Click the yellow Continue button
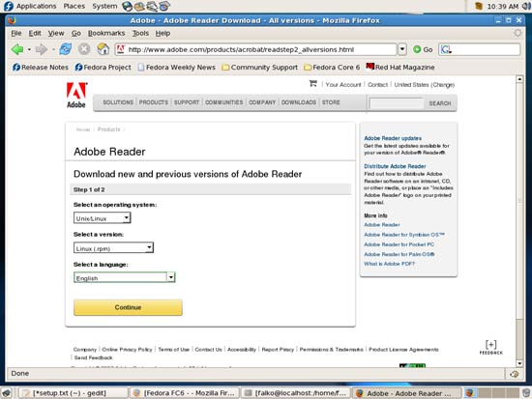This screenshot has width=532, height=399. point(128,307)
